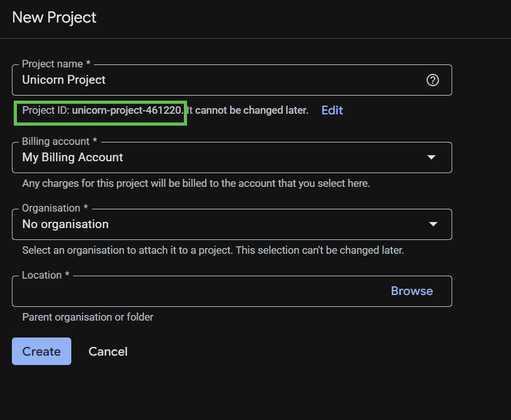Click the Browse link in the Location field

click(412, 291)
